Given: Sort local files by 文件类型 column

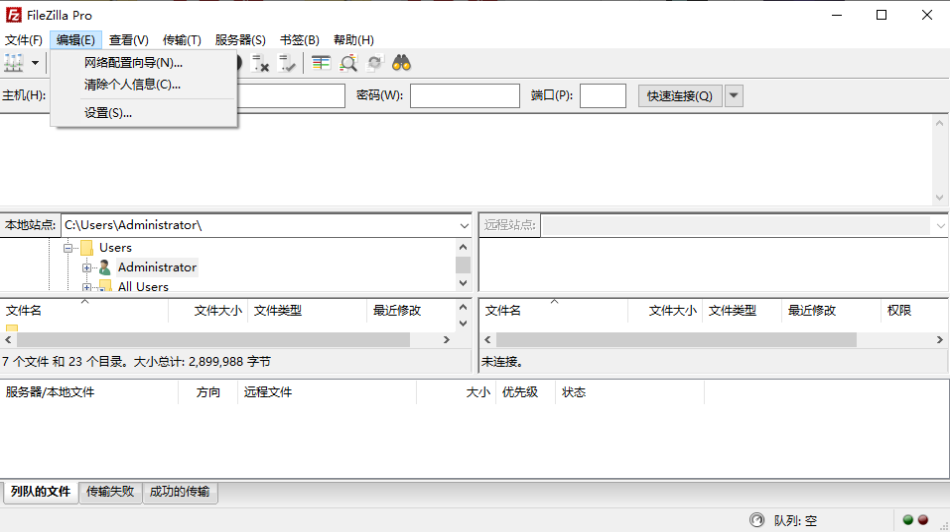Looking at the screenshot, I should point(307,310).
